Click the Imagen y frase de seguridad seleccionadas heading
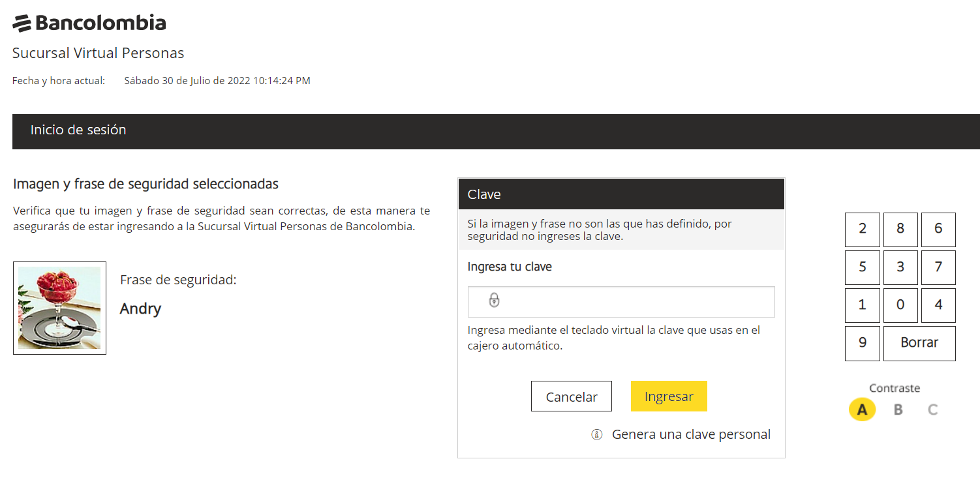 [145, 185]
